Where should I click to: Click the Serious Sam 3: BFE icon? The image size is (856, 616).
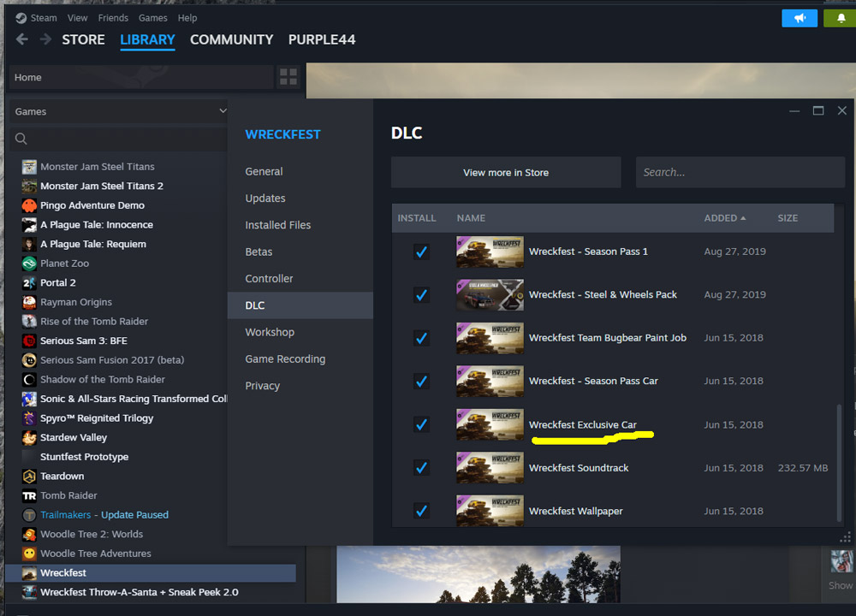(x=29, y=341)
